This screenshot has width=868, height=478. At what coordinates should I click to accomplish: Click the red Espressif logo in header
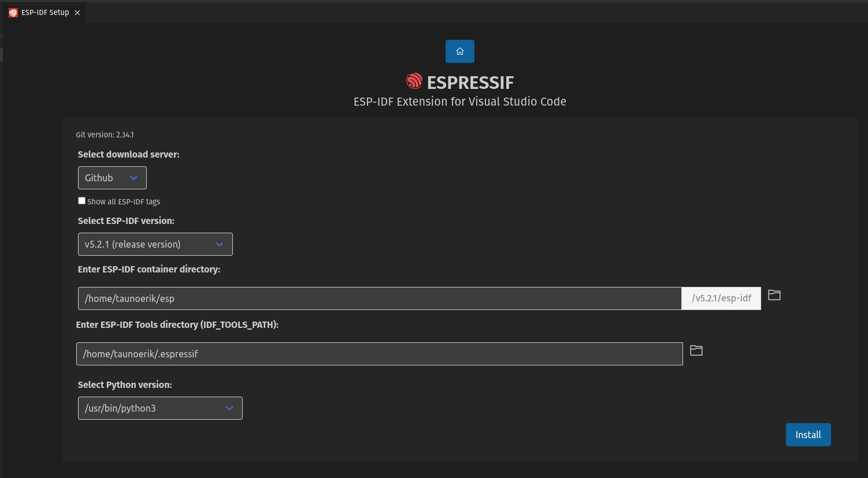pyautogui.click(x=414, y=81)
